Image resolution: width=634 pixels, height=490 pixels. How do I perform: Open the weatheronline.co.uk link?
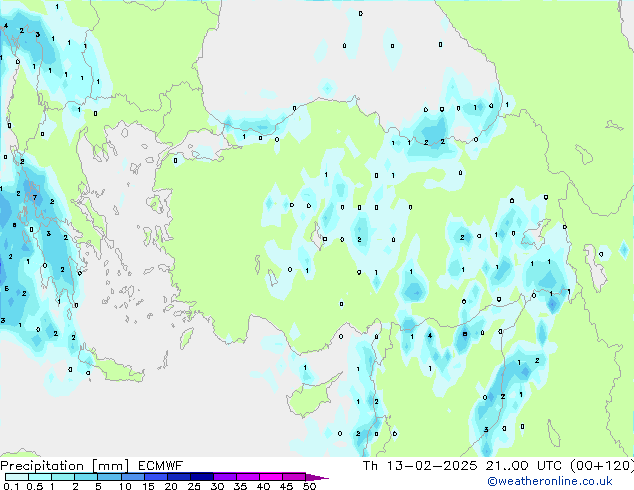[x=550, y=481]
